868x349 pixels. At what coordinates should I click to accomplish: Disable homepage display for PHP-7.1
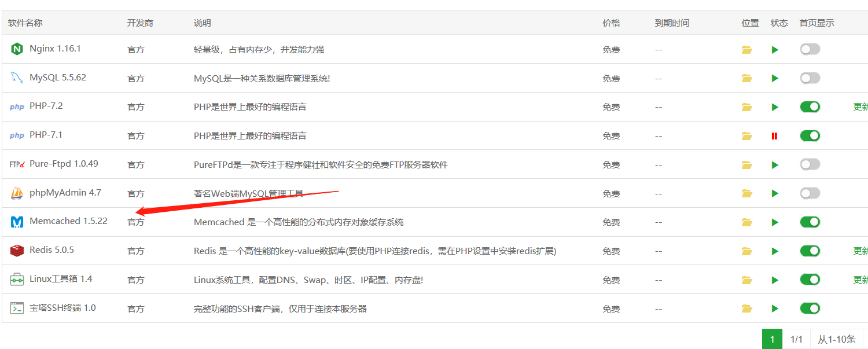tap(810, 135)
